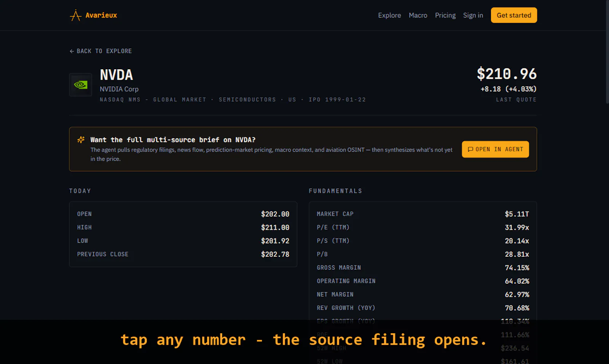Click the MARKET CAP row label
Screen dimensions: 609x364
click(335, 214)
